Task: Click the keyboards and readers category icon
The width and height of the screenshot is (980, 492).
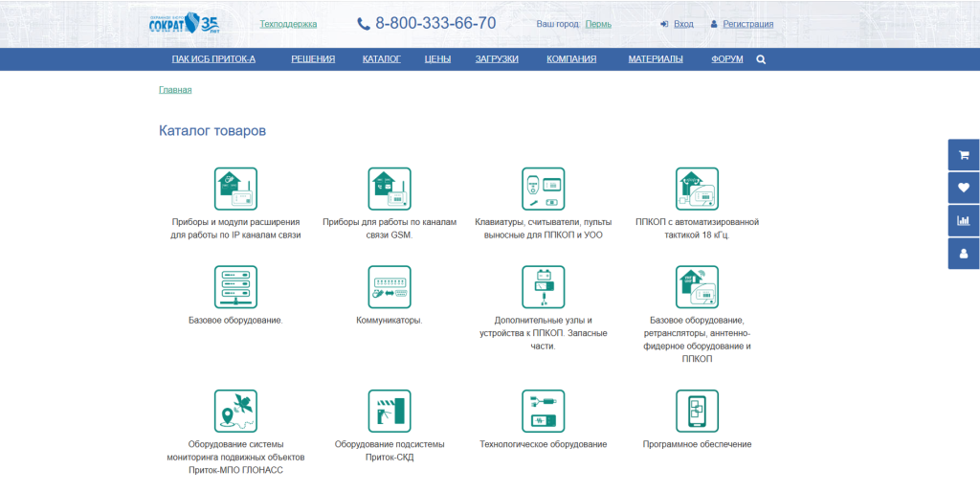Action: pyautogui.click(x=544, y=189)
